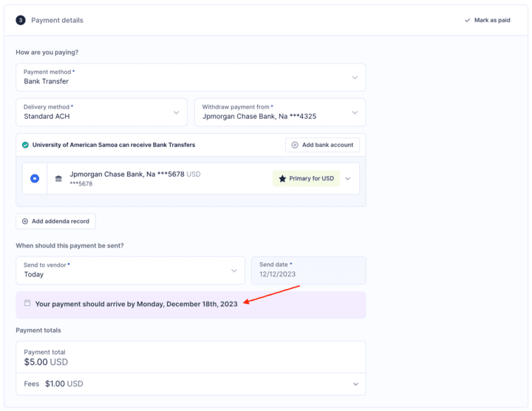Image resolution: width=532 pixels, height=411 pixels.
Task: Click the Mark as paid checkmark icon
Action: pyautogui.click(x=467, y=20)
